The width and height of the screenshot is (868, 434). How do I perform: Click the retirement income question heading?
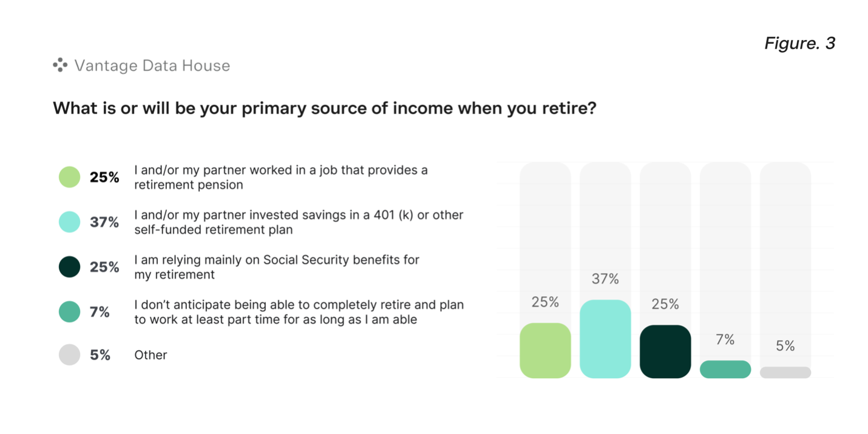click(325, 108)
